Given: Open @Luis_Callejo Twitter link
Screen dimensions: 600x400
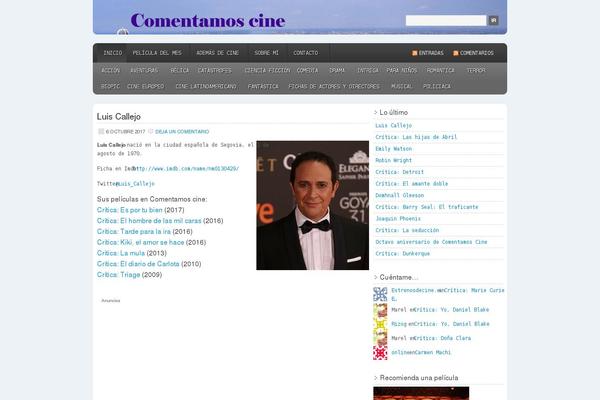Looking at the screenshot, I should (135, 184).
